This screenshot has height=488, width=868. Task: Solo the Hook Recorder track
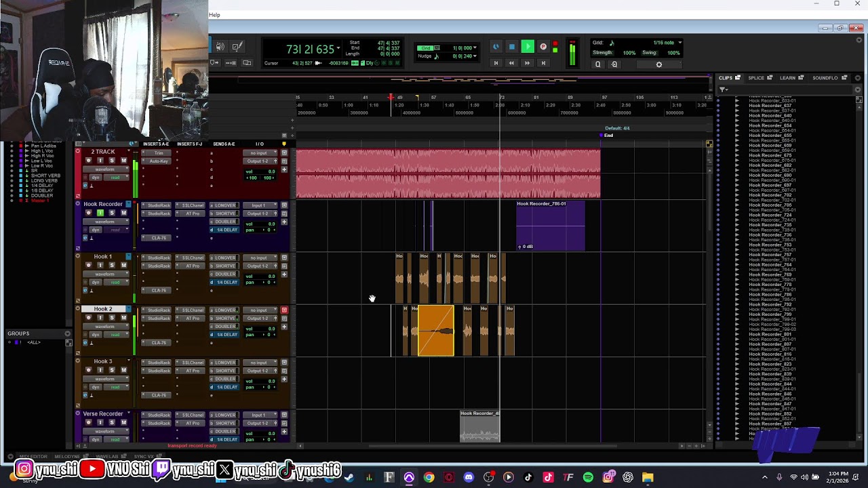112,213
